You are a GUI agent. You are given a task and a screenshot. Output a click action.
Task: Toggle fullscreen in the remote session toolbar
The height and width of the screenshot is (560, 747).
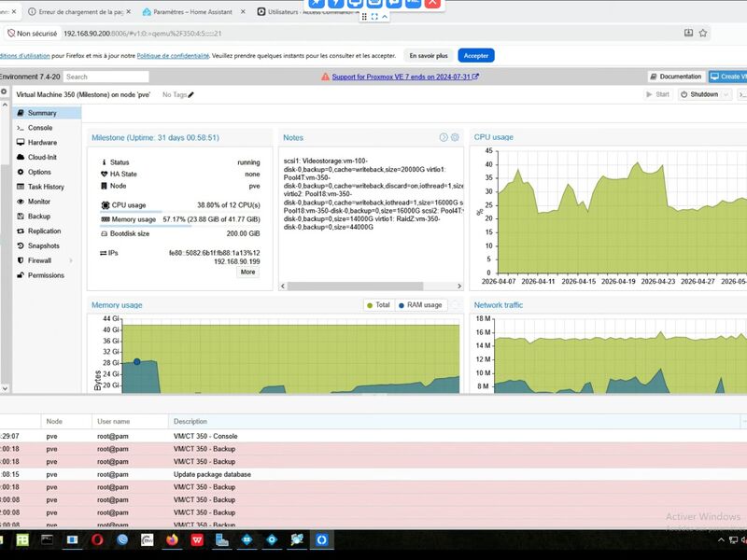pyautogui.click(x=374, y=17)
